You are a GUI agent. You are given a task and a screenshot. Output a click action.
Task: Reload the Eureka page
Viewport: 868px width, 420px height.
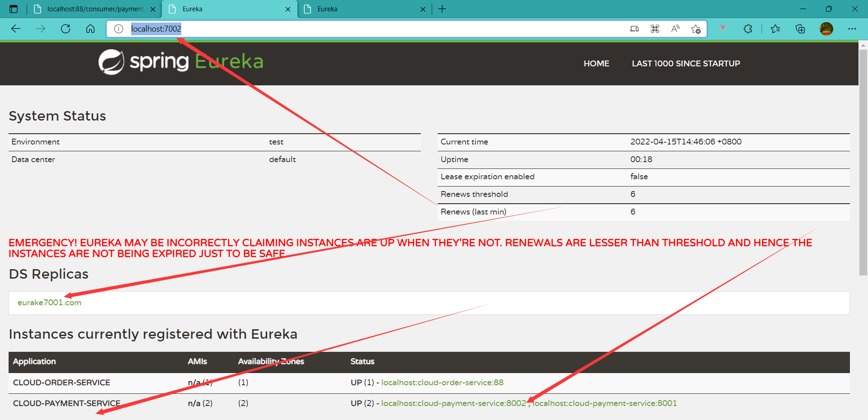click(x=66, y=29)
